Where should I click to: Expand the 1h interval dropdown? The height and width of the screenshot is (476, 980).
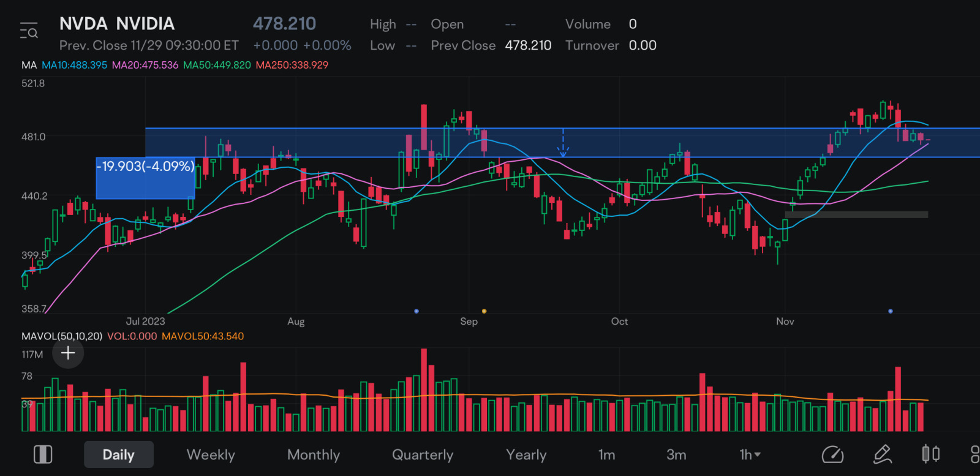pos(750,455)
